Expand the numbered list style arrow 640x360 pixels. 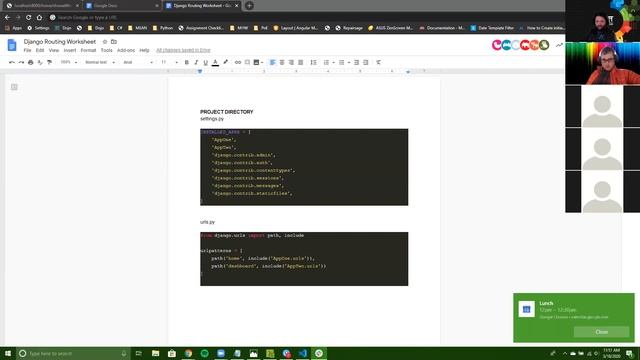[x=333, y=63]
